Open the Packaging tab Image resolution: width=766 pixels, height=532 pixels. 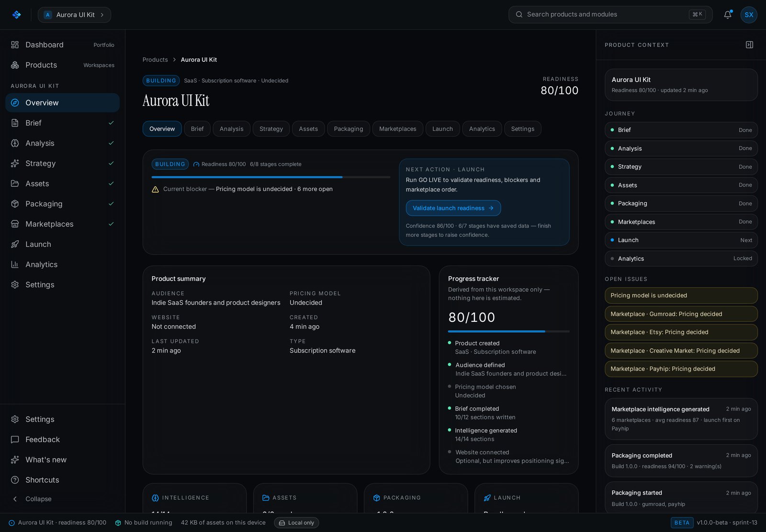[349, 129]
